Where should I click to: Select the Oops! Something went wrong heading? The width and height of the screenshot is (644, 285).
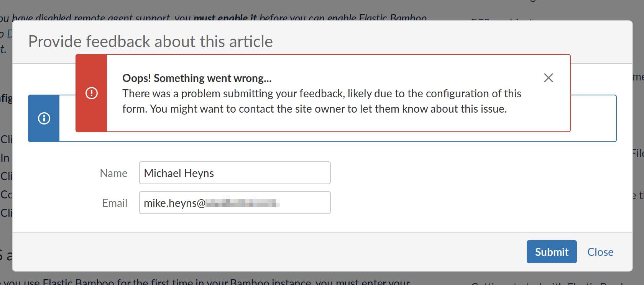[x=197, y=78]
